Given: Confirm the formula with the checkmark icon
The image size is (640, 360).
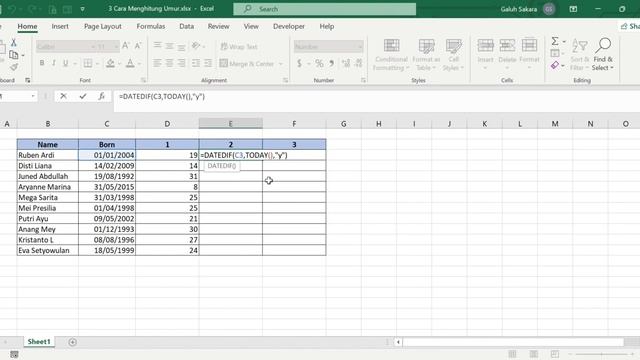Looking at the screenshot, I should 83,96.
